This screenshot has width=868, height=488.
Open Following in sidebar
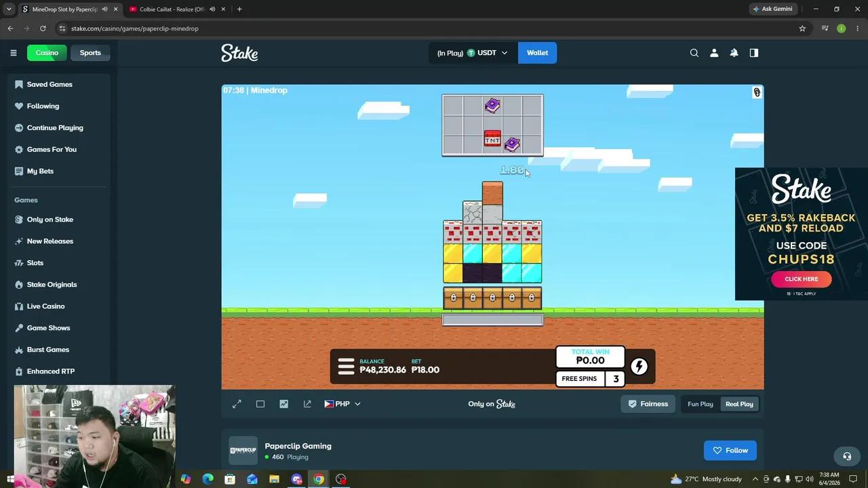[43, 106]
